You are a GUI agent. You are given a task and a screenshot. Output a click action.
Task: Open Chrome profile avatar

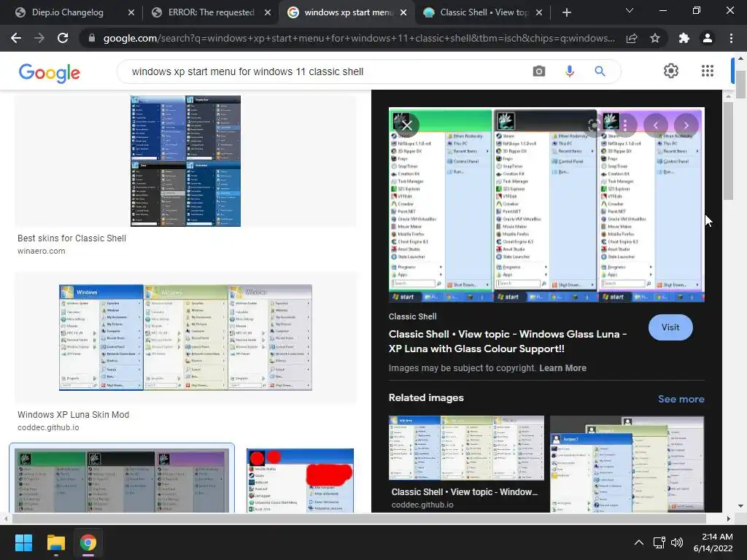pos(708,38)
